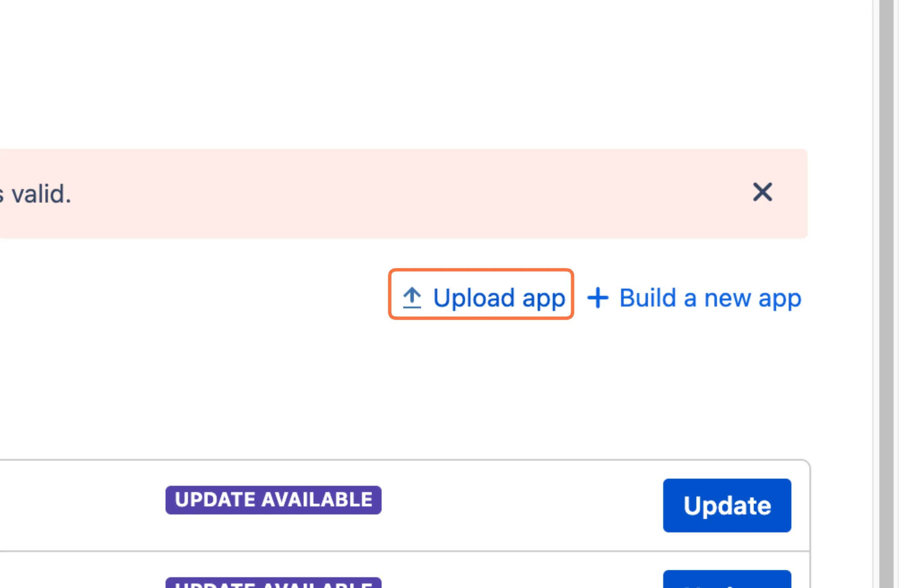Click the word "AVAILABLE" in the first badge
The height and width of the screenshot is (588, 899).
click(316, 500)
